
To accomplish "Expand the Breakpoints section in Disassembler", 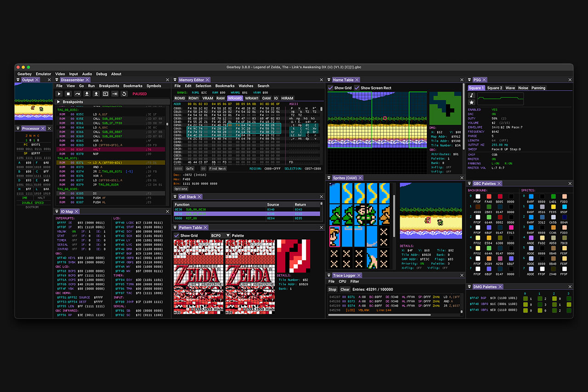I will pos(58,102).
